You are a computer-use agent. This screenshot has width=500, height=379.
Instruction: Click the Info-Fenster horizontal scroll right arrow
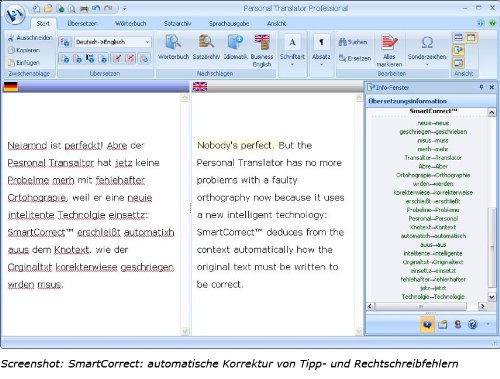pos(482,306)
